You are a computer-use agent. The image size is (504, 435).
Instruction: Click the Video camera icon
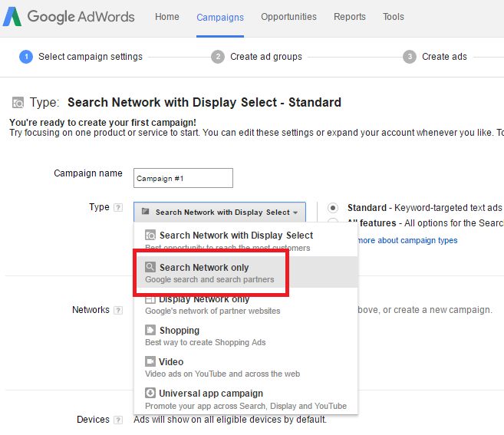pos(150,361)
